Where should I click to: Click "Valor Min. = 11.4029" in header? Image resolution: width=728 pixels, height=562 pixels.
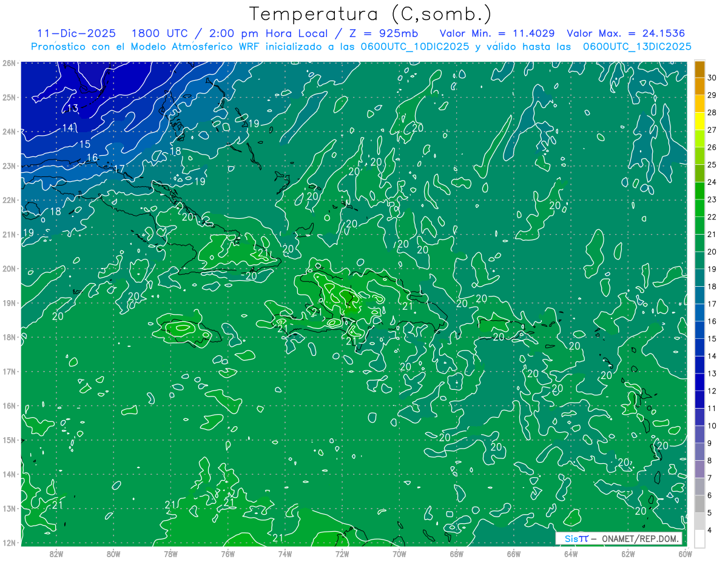(x=497, y=33)
